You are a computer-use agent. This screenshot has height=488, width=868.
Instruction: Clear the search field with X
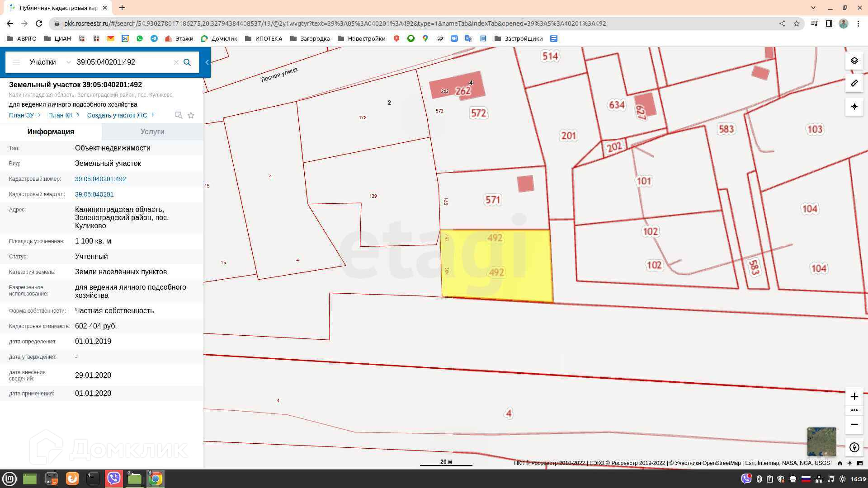176,62
